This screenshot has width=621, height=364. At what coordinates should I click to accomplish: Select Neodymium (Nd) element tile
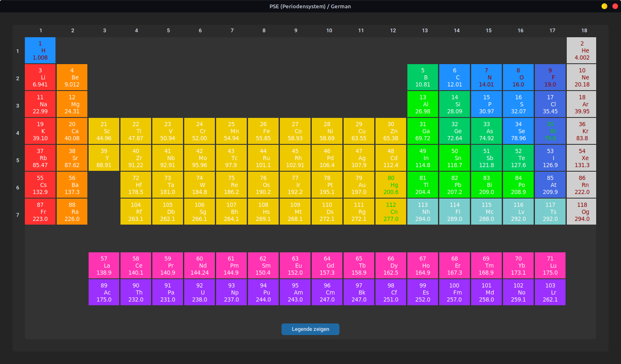(200, 266)
